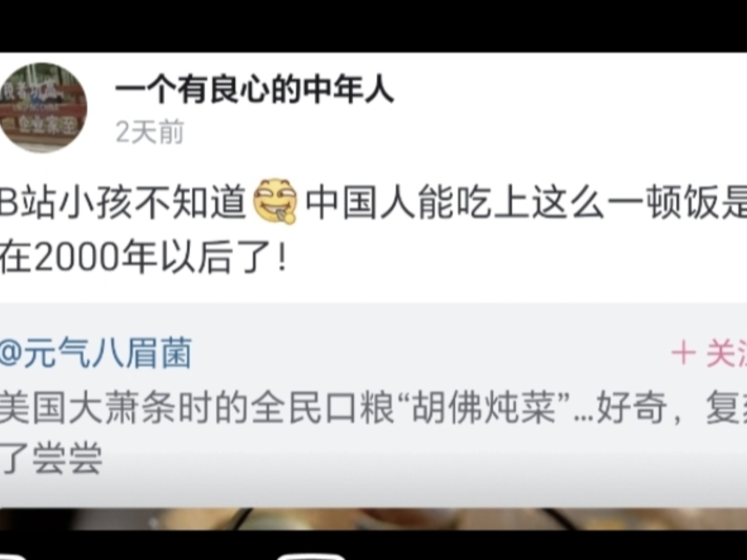
Task: Open the @元气八眉菌 mention link
Action: coord(96,353)
